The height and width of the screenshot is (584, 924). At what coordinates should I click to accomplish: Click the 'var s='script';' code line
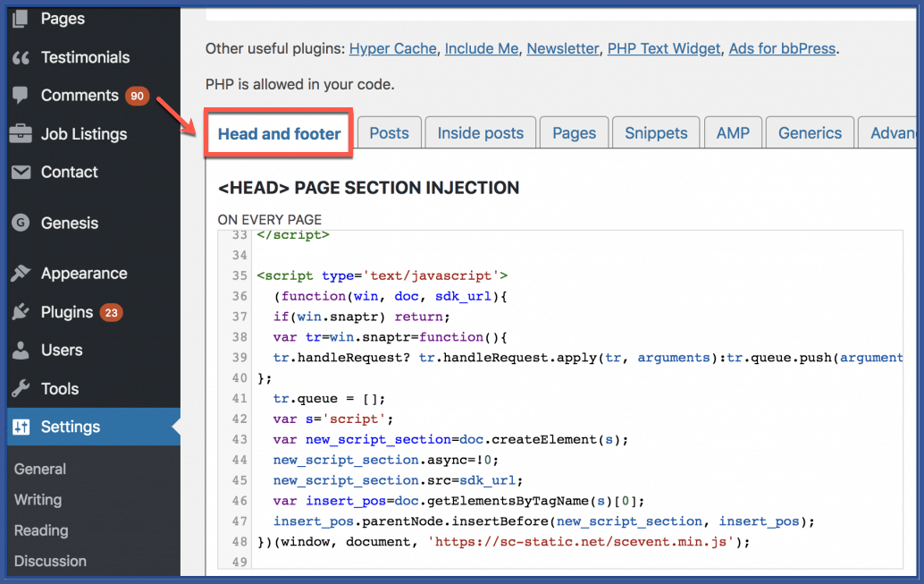pos(333,419)
